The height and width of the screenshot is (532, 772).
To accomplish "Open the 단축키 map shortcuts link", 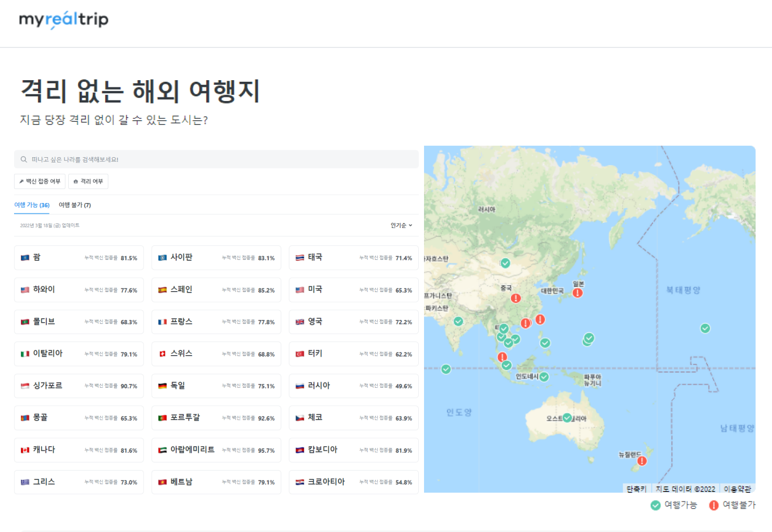I will (x=636, y=489).
